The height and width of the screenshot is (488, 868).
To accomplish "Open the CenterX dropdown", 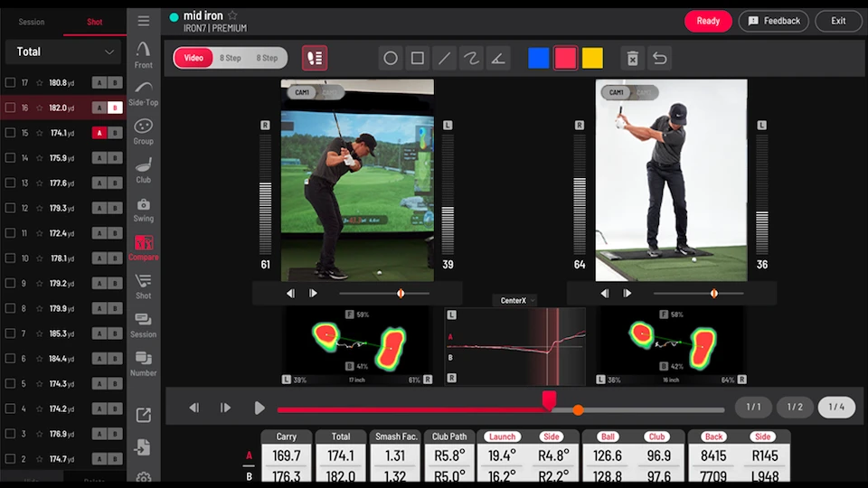I will pyautogui.click(x=514, y=300).
